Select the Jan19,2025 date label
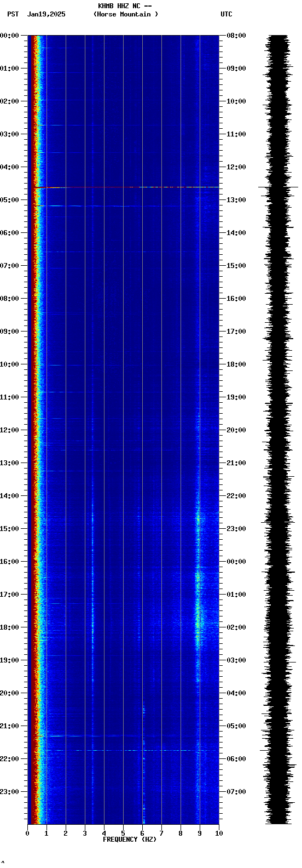Viewport: 302px width, 868px height. click(x=47, y=14)
